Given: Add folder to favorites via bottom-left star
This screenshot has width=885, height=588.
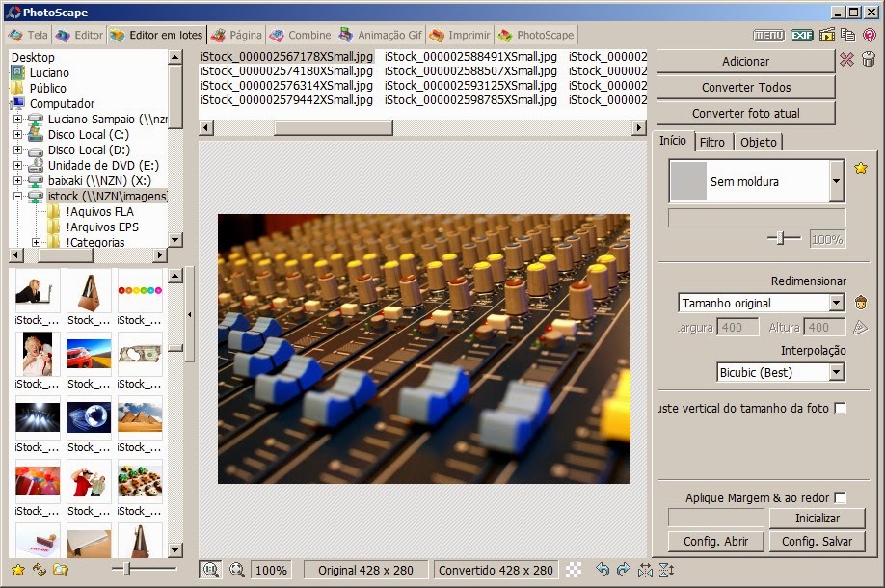Looking at the screenshot, I should tap(18, 570).
